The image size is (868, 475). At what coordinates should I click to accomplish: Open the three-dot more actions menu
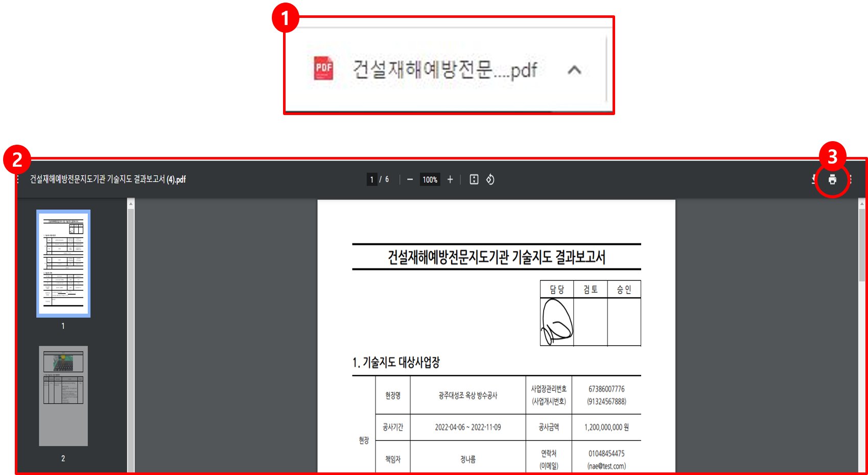pyautogui.click(x=851, y=179)
